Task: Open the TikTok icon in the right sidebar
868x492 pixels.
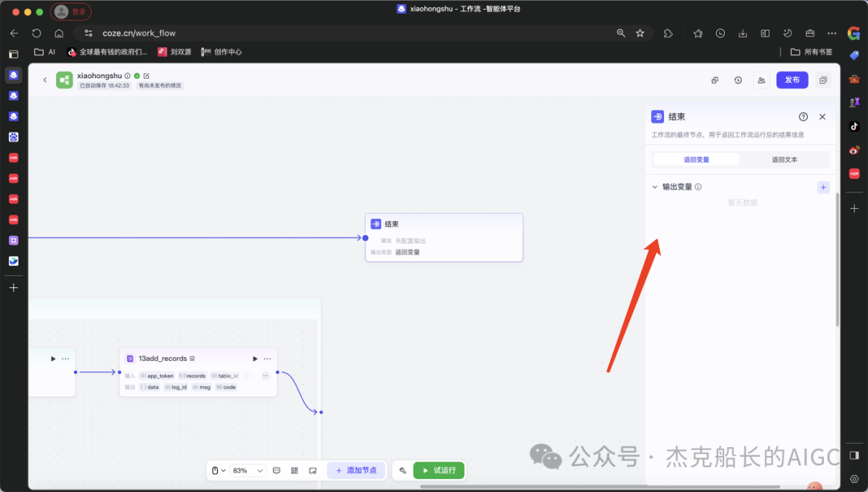Action: coord(854,126)
